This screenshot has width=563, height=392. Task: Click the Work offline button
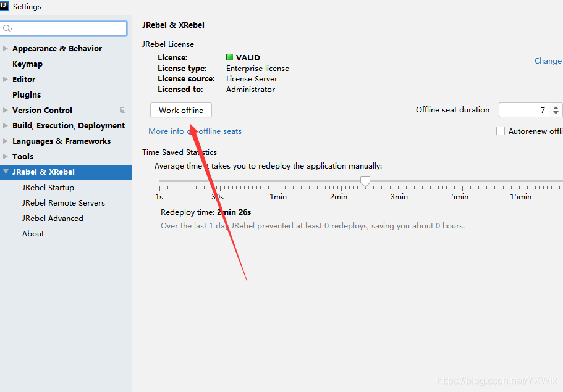pos(181,110)
